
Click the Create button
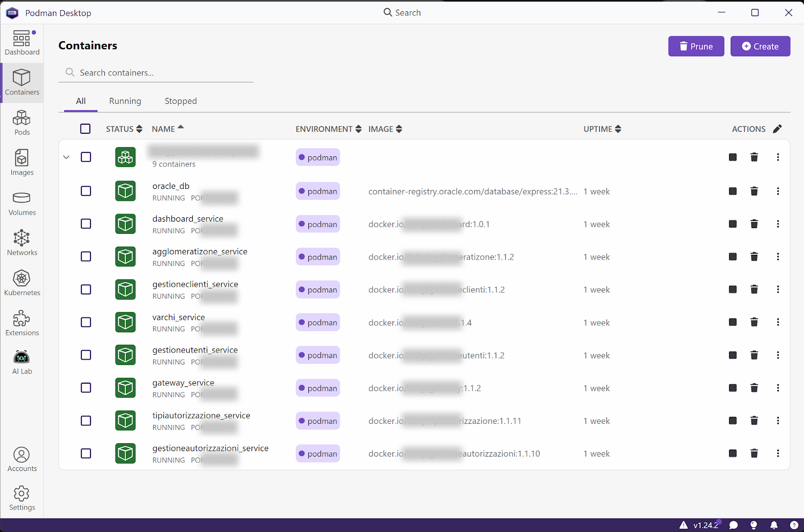pos(760,47)
